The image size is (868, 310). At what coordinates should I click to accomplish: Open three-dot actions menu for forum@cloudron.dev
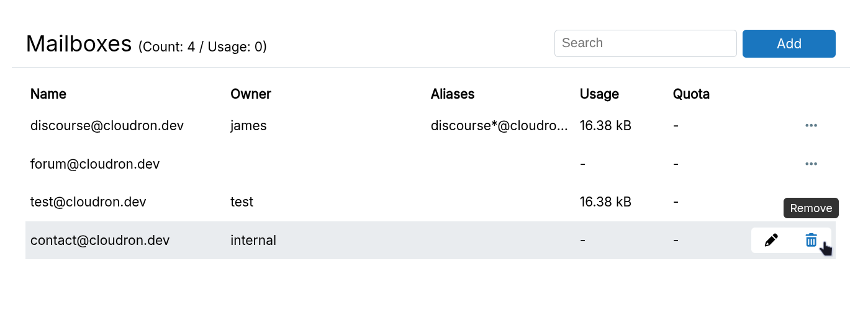click(811, 164)
